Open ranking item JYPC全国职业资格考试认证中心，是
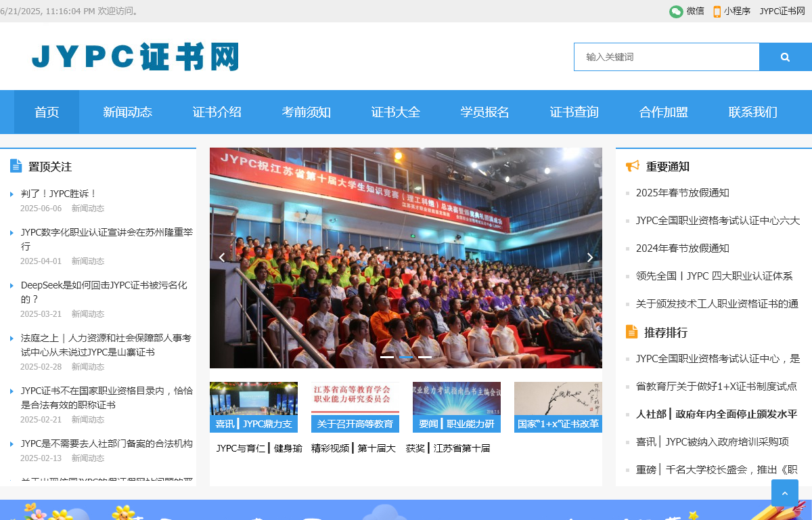 pos(718,359)
